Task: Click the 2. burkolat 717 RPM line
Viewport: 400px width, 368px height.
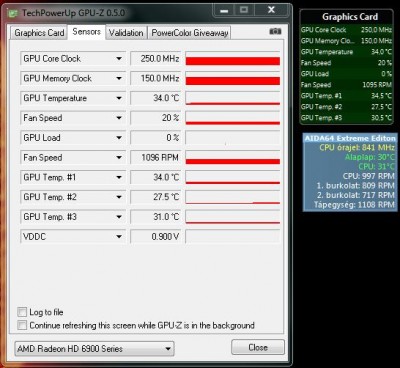Action: pyautogui.click(x=356, y=195)
